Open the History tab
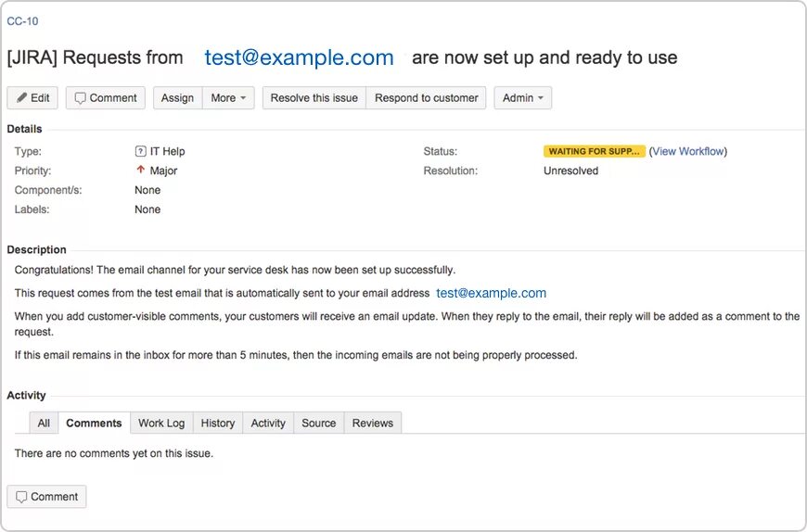Image resolution: width=807 pixels, height=532 pixels. [x=218, y=423]
